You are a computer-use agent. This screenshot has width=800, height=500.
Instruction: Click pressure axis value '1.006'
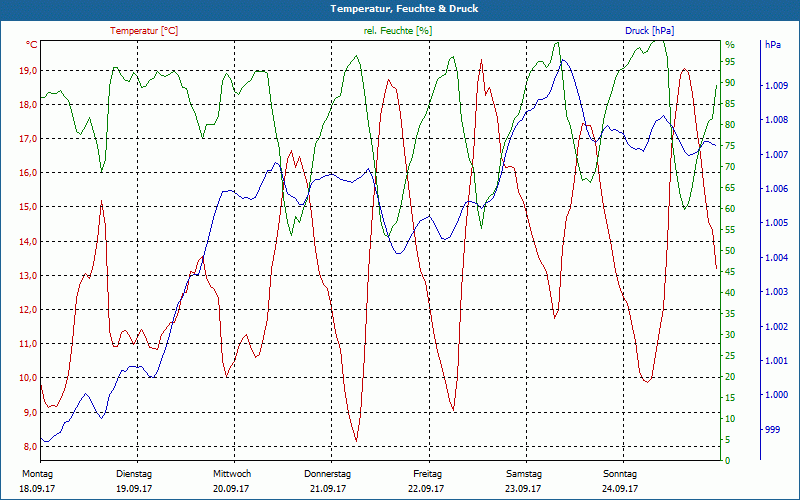click(x=777, y=189)
